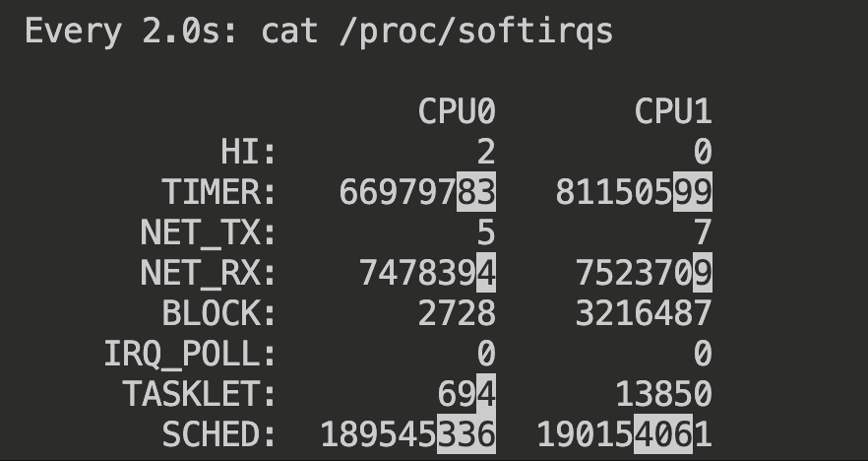Select the BLOCK value 3216487
The image size is (868, 461).
(x=644, y=313)
